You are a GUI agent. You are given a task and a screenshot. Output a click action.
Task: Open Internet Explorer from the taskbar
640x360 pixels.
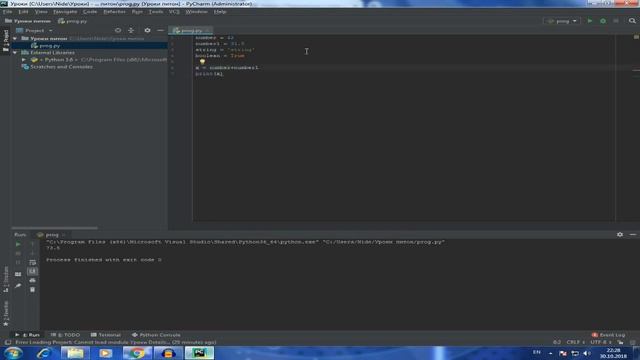[44, 353]
